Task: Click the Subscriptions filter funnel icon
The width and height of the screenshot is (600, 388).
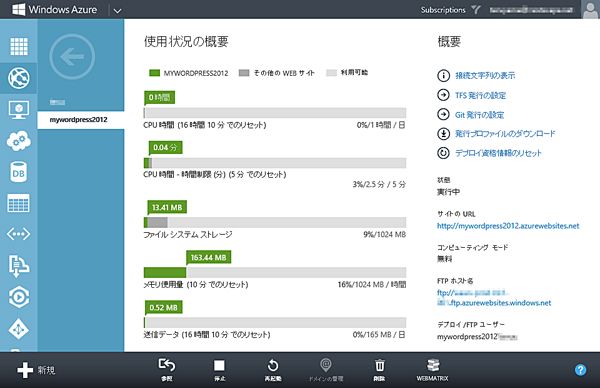Action: point(476,10)
